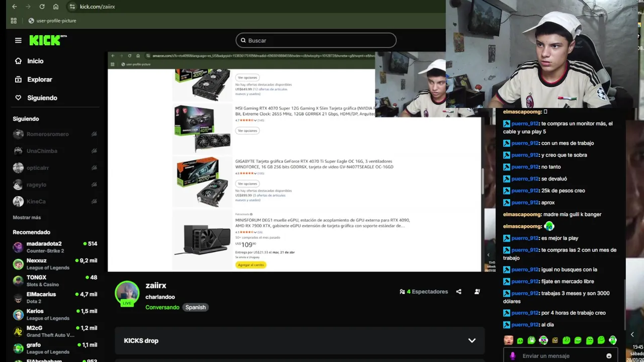Open Explorar in the sidebar
644x362 pixels.
pos(33,79)
